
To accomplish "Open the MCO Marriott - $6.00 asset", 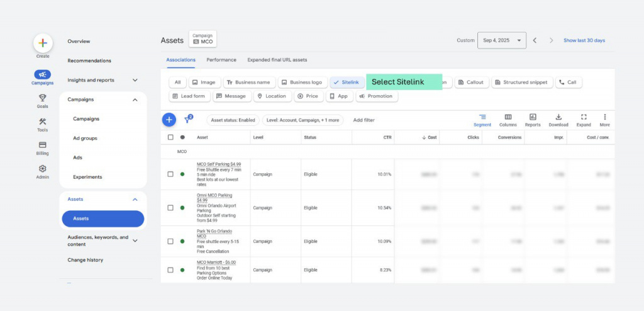I will (x=216, y=262).
